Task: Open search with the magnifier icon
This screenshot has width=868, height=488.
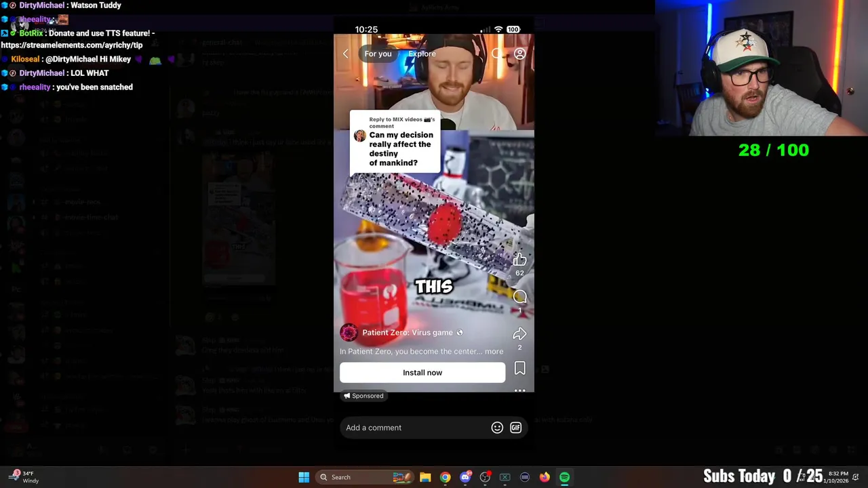Action: coord(498,54)
